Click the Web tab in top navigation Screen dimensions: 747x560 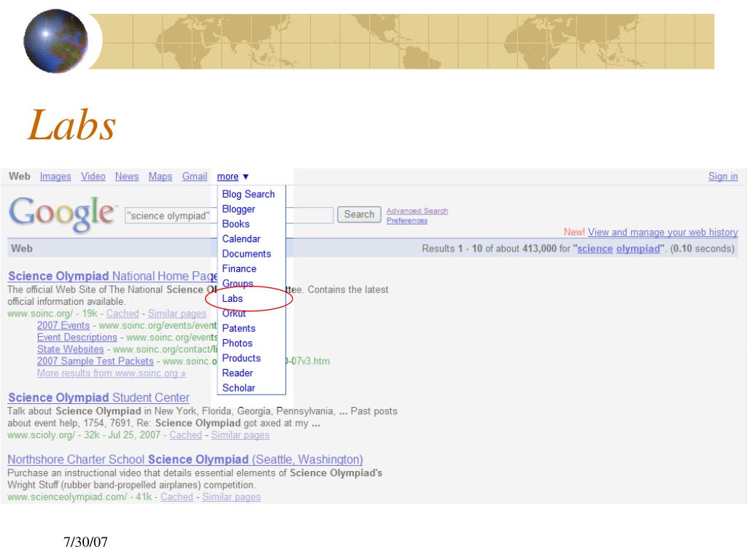(20, 176)
